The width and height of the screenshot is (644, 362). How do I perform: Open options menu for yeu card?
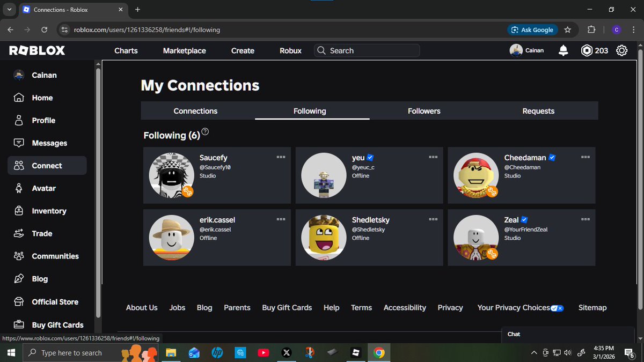click(433, 157)
